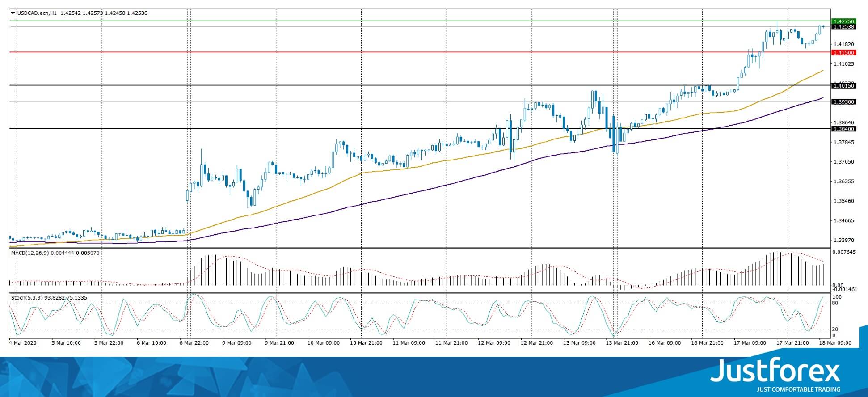Select the red 1.41500 price level tag

[843, 53]
